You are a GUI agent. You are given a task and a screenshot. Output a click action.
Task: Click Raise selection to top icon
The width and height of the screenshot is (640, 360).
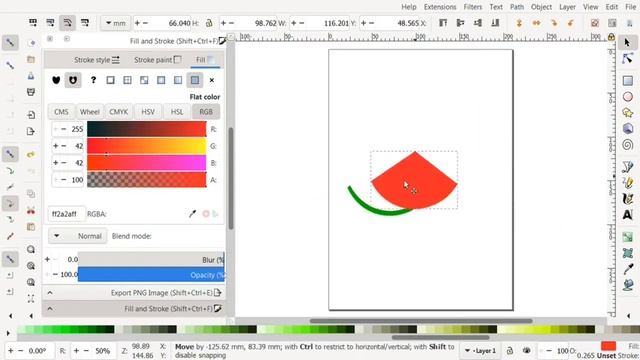(x=443, y=23)
